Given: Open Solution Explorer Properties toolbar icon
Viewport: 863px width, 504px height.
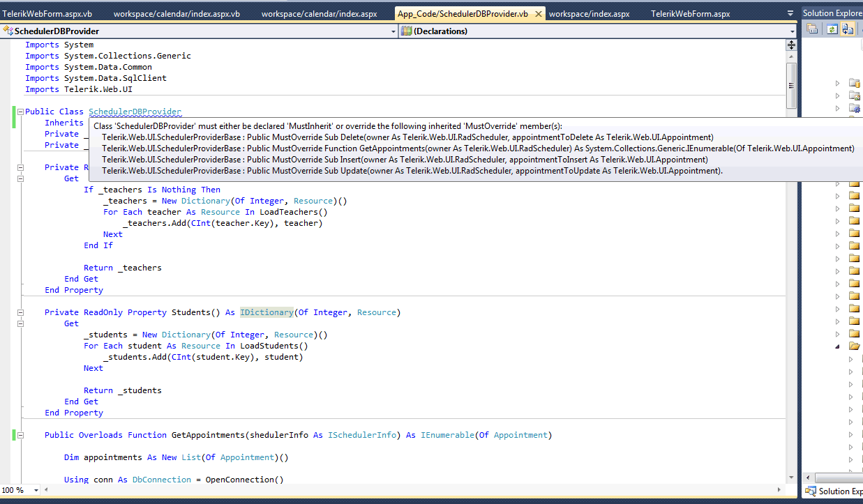Looking at the screenshot, I should click(x=812, y=29).
